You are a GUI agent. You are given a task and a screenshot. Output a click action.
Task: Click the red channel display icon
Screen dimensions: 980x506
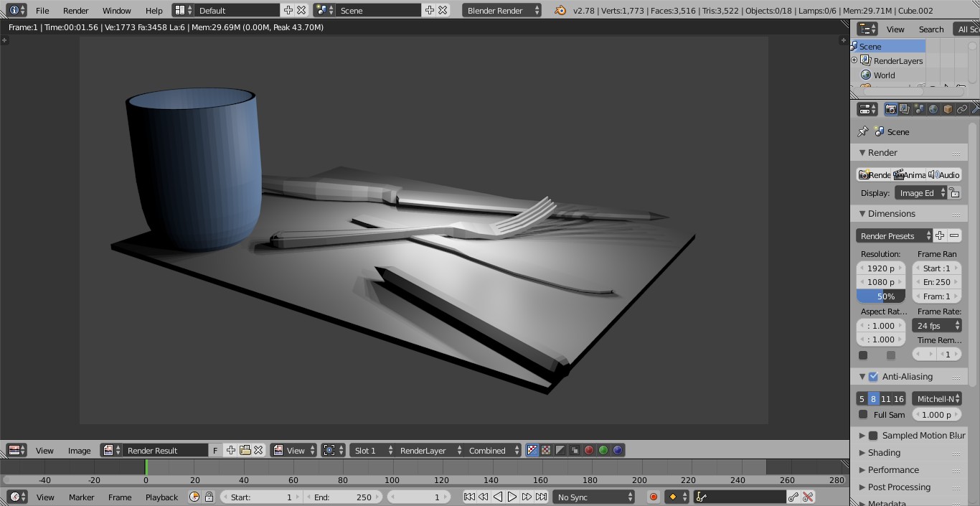click(x=589, y=451)
